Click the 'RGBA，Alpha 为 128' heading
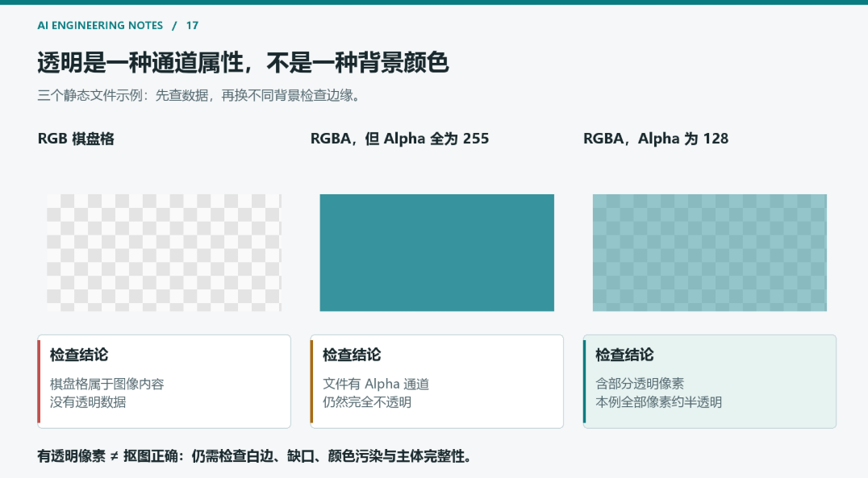Viewport: 868px width, 478px height. 656,139
